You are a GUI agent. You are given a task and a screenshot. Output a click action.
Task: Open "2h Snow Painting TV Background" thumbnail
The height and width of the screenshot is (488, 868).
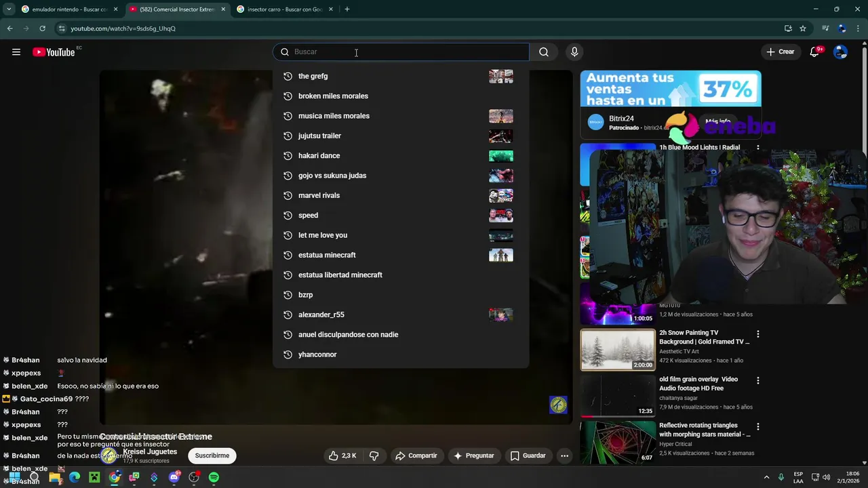(x=618, y=350)
